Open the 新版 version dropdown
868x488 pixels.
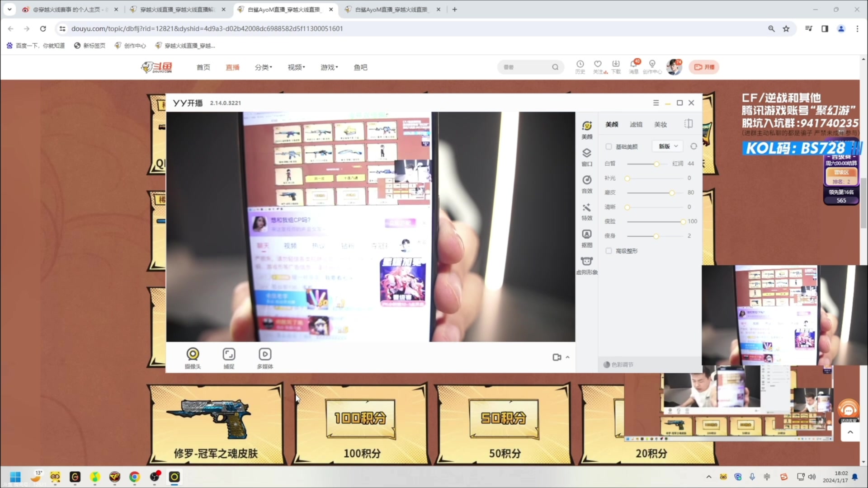tap(668, 146)
